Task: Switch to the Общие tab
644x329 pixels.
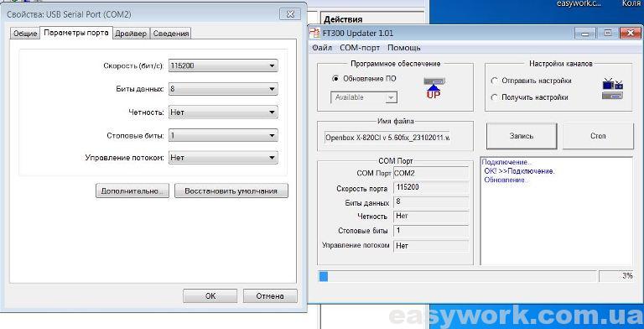Action: 25,34
